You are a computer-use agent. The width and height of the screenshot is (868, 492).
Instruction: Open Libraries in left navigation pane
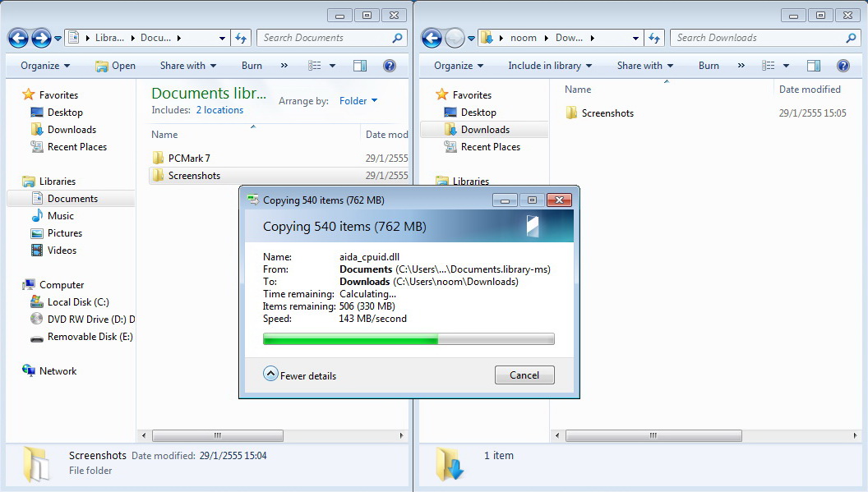point(49,182)
